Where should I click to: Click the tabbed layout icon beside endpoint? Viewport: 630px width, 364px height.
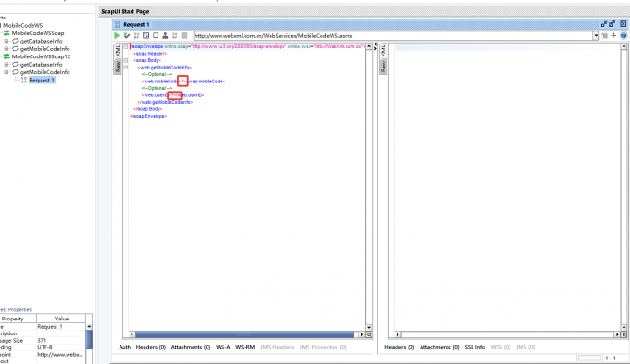coord(605,36)
